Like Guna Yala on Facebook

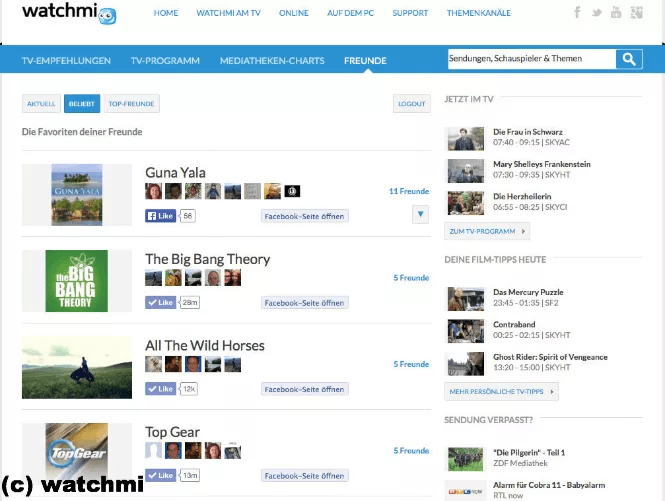pyautogui.click(x=160, y=216)
